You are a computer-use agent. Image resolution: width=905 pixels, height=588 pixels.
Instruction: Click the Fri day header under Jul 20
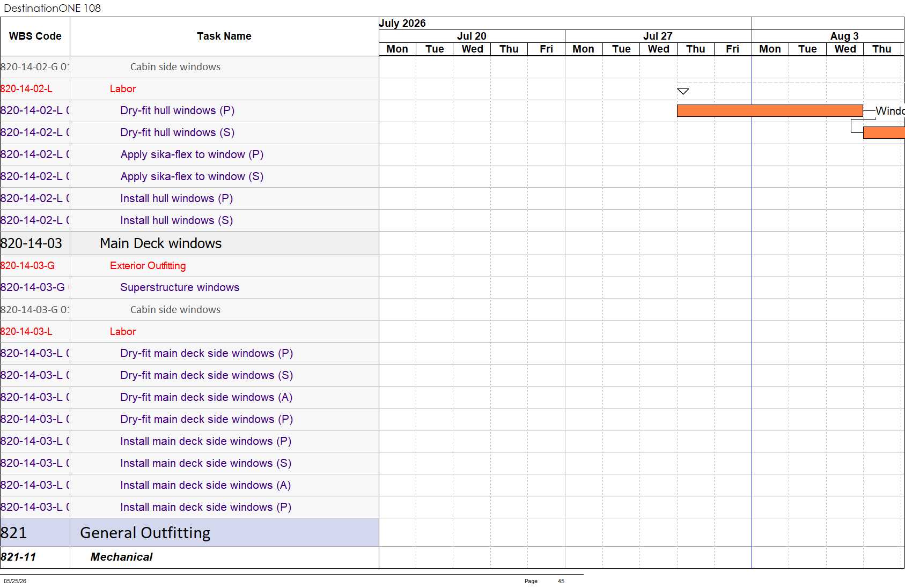pyautogui.click(x=546, y=49)
